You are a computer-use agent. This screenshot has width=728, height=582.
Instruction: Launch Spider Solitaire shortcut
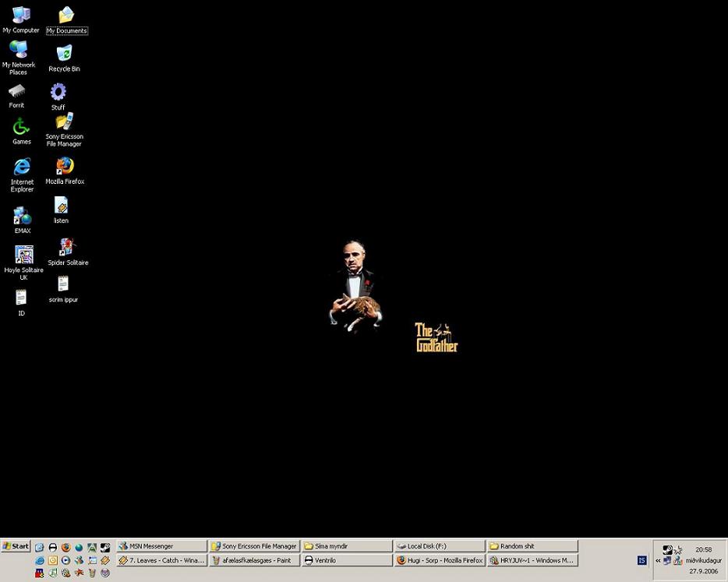[68, 252]
